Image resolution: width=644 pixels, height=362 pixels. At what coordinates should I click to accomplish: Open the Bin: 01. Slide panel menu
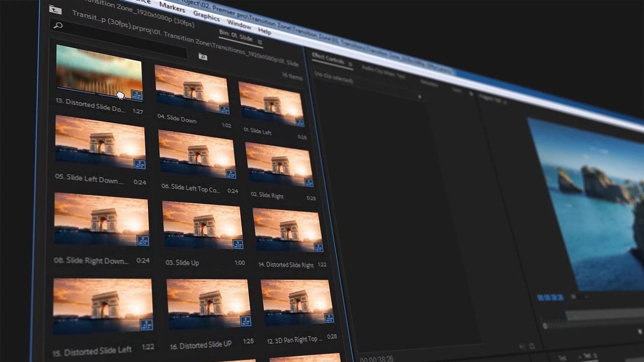[260, 42]
